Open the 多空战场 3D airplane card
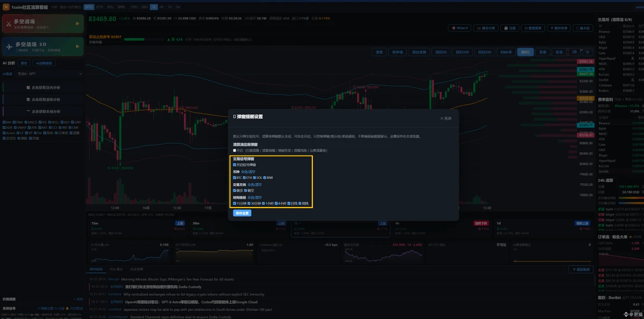 pyautogui.click(x=42, y=47)
